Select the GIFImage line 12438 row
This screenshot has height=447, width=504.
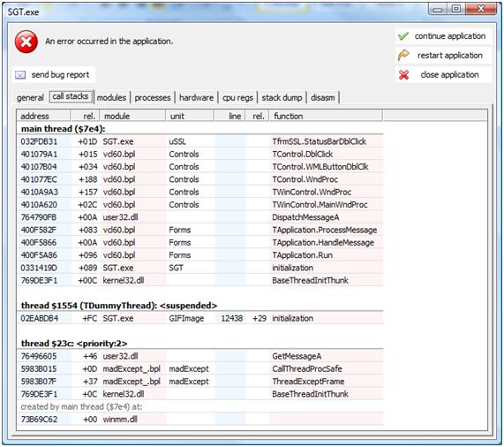(x=200, y=318)
